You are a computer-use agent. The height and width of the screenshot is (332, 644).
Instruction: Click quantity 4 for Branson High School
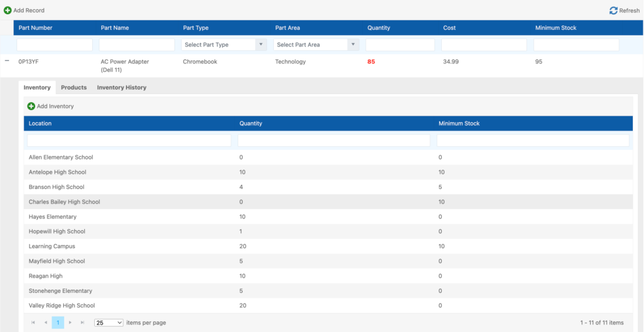tap(241, 187)
